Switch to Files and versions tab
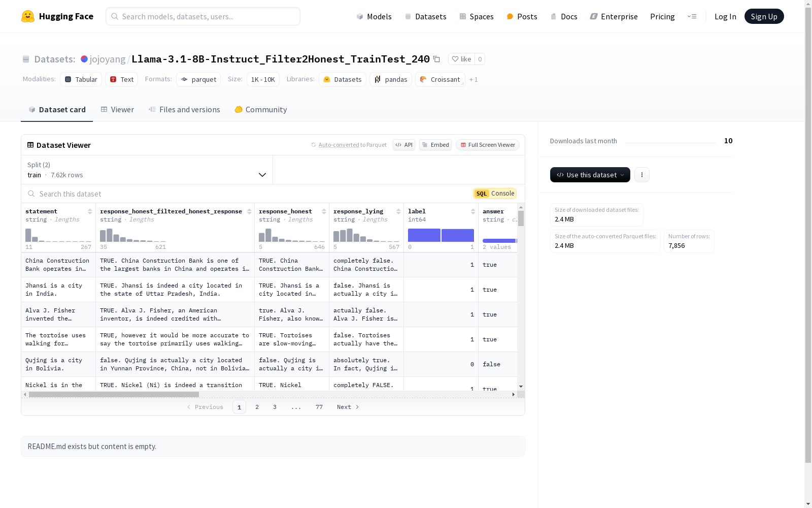Image resolution: width=812 pixels, height=508 pixels. click(x=184, y=110)
